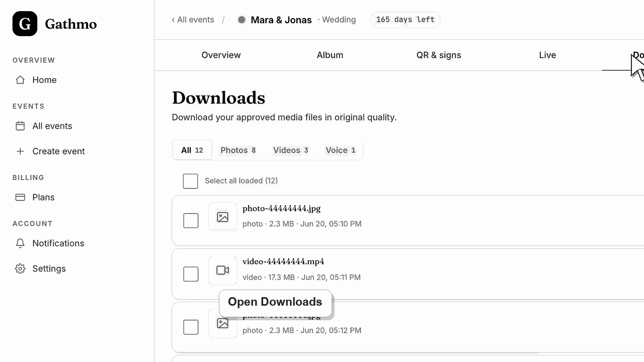The image size is (644, 362).
Task: Open All events in the sidebar
Action: (x=52, y=126)
